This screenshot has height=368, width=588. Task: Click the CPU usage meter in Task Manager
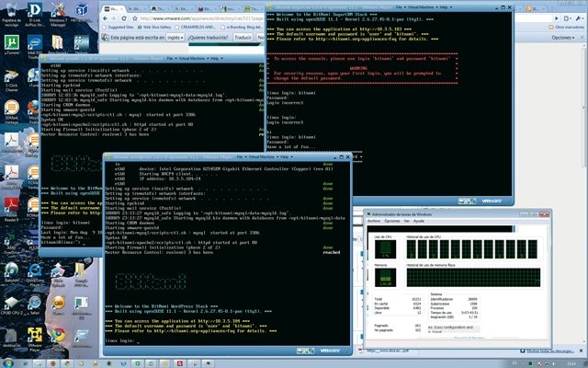(x=385, y=249)
